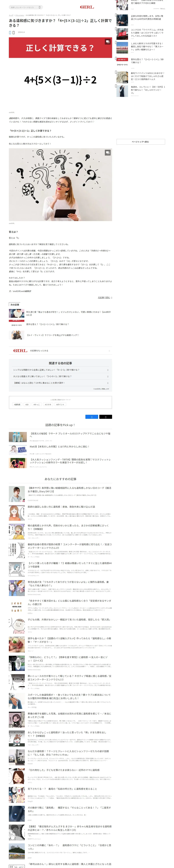This screenshot has height=868, width=174.
Task: Click the arrow icon next to 元記事で読む
Action: (x=112, y=298)
